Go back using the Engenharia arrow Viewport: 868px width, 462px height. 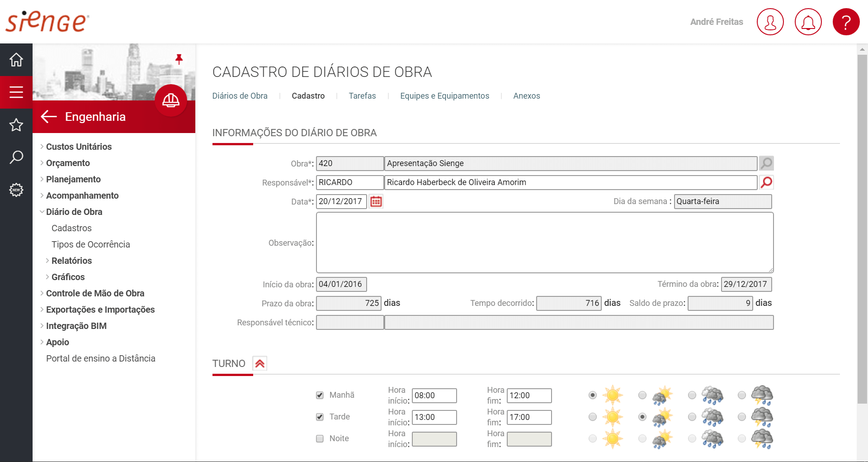(x=49, y=117)
